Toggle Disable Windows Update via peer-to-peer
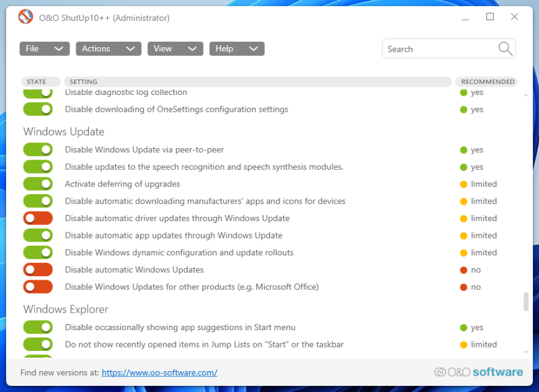539x392 pixels. tap(38, 150)
